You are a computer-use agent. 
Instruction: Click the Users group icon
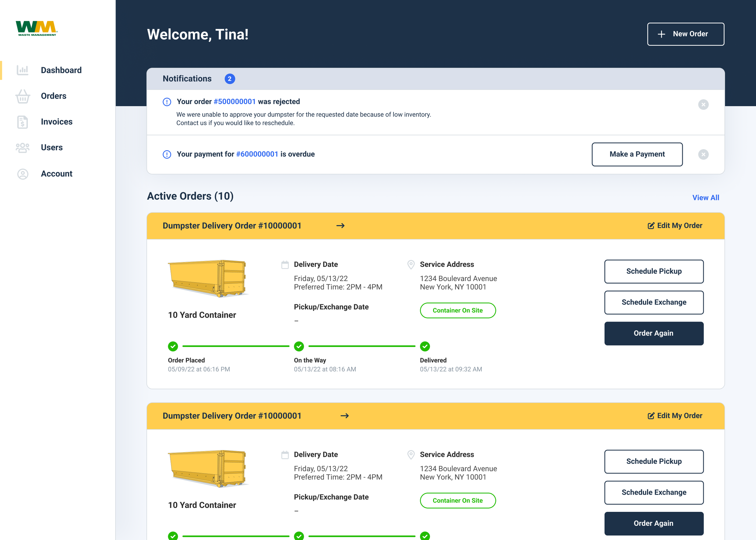click(23, 148)
